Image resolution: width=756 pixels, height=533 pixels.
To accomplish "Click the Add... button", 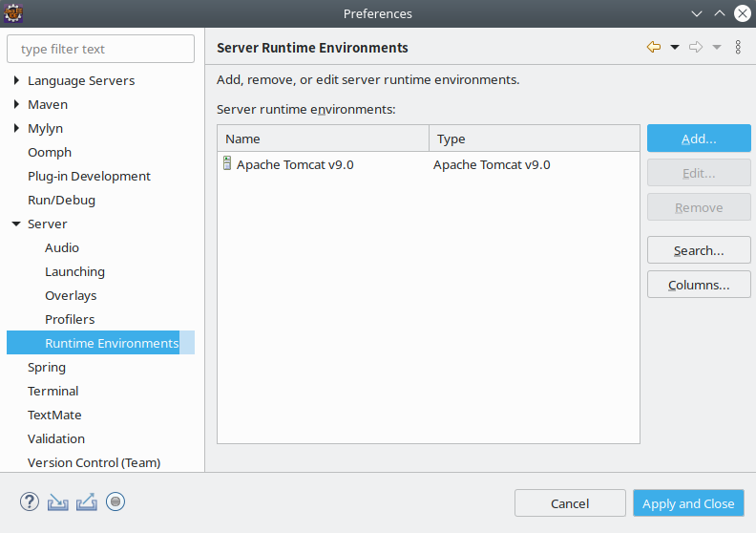I will (699, 139).
